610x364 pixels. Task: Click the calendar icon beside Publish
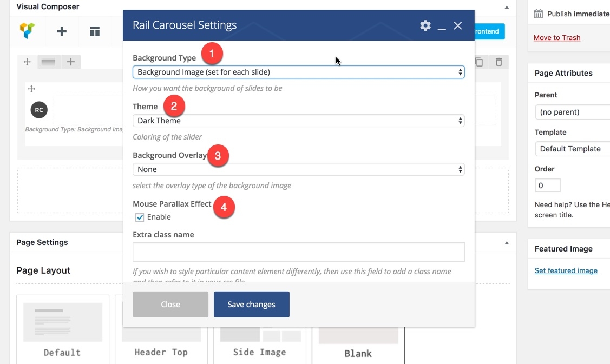538,14
